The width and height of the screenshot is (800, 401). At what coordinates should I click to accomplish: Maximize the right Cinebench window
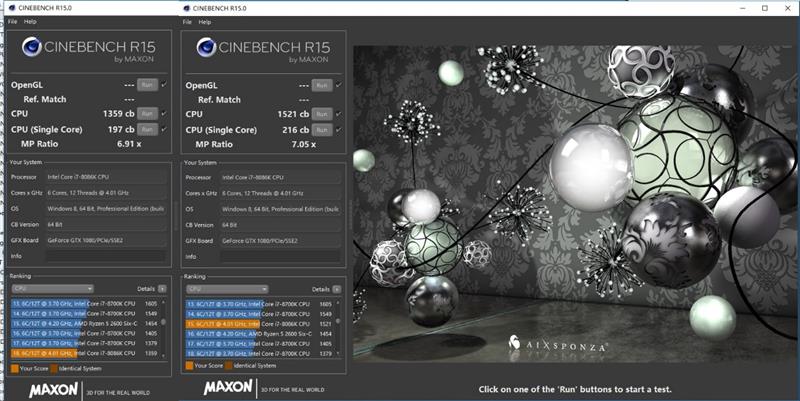(x=765, y=8)
